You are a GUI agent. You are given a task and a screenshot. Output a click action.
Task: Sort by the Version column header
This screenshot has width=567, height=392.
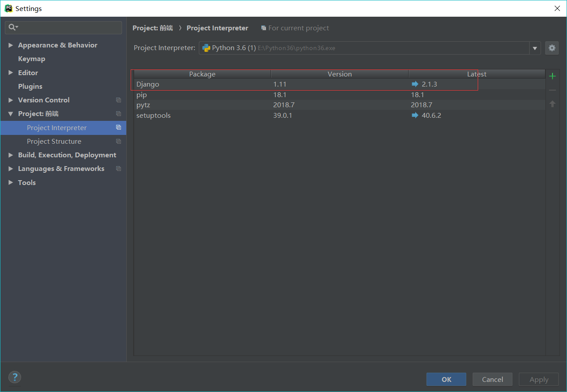tap(340, 74)
